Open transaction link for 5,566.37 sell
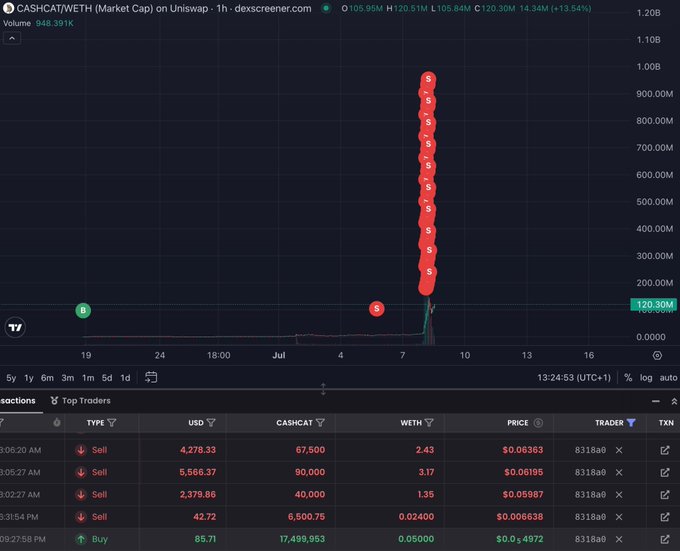 [665, 473]
